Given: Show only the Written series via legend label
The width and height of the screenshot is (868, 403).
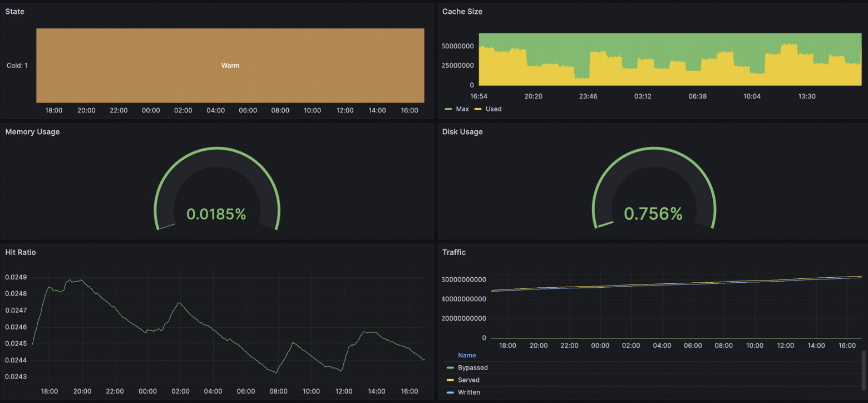Looking at the screenshot, I should 468,392.
